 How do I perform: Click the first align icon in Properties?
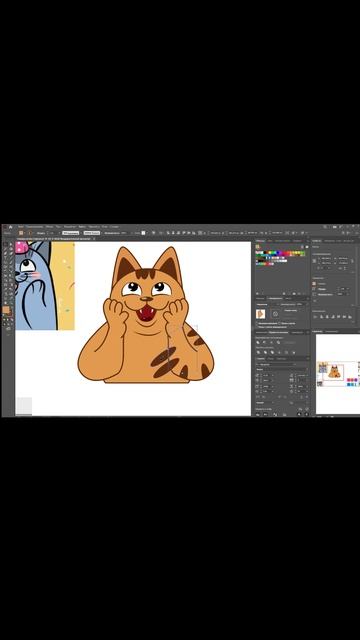(315, 317)
